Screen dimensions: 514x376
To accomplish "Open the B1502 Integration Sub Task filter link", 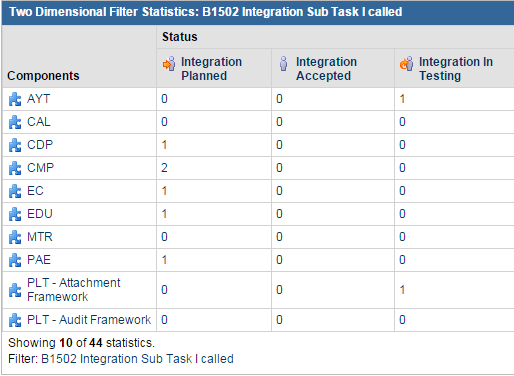I will [x=137, y=359].
